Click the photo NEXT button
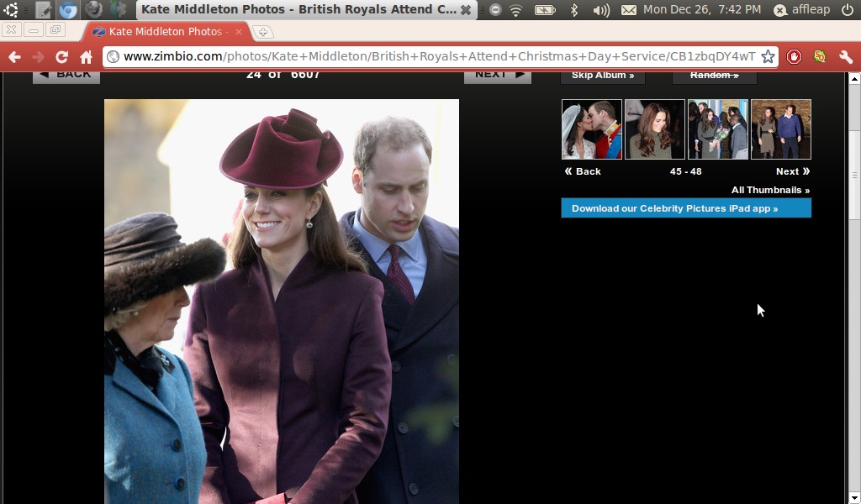The width and height of the screenshot is (861, 504). tap(498, 77)
